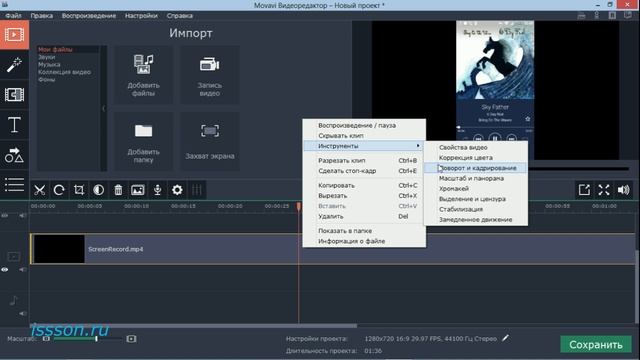The height and width of the screenshot is (360, 640).
Task: Click the Rotate clip tool
Action: [x=59, y=190]
